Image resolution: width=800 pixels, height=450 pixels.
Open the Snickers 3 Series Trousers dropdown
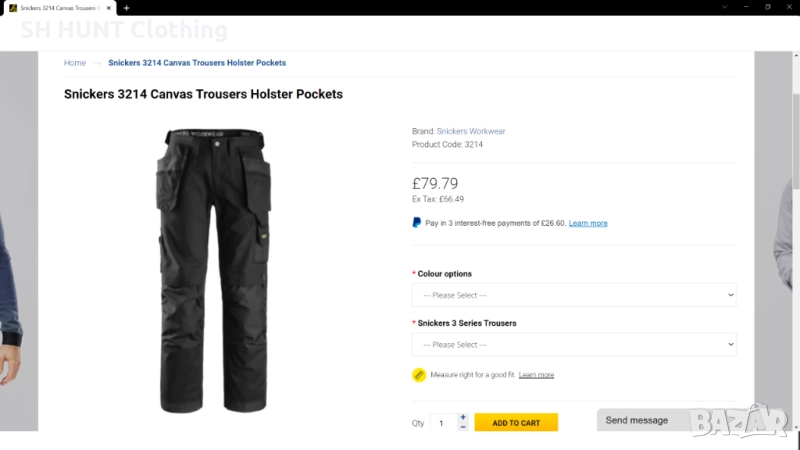(x=574, y=345)
